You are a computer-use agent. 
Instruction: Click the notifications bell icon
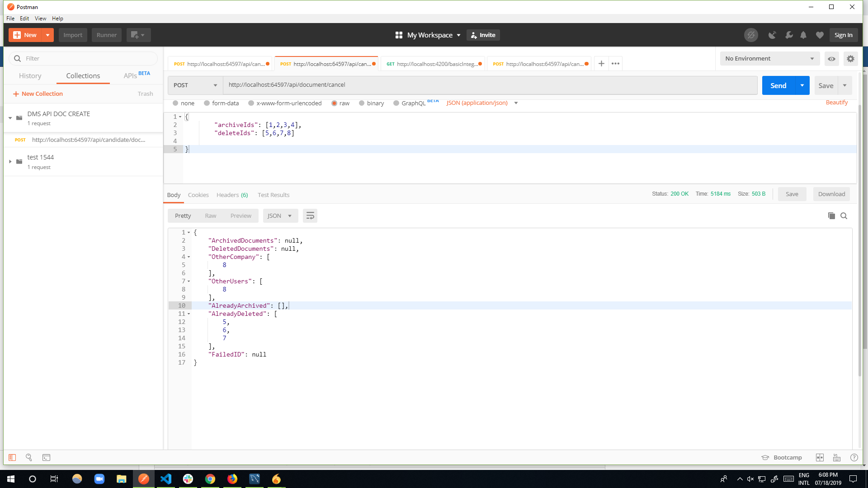pos(803,35)
